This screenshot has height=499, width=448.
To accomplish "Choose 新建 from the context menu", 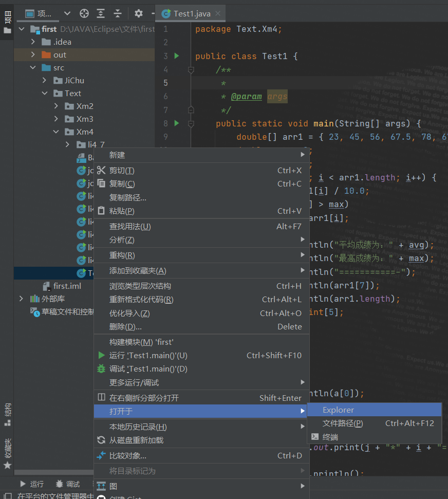I will click(201, 155).
